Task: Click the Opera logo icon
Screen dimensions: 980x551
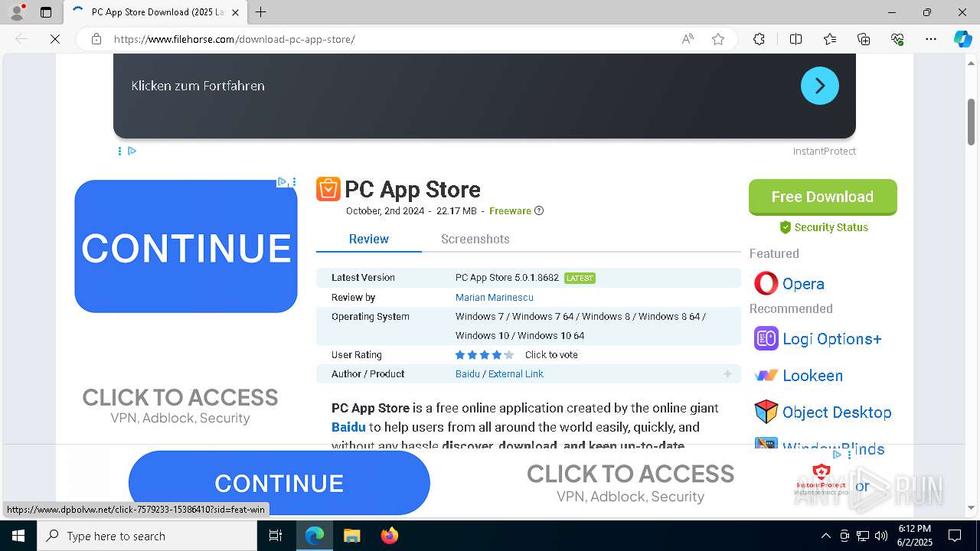Action: [x=766, y=284]
